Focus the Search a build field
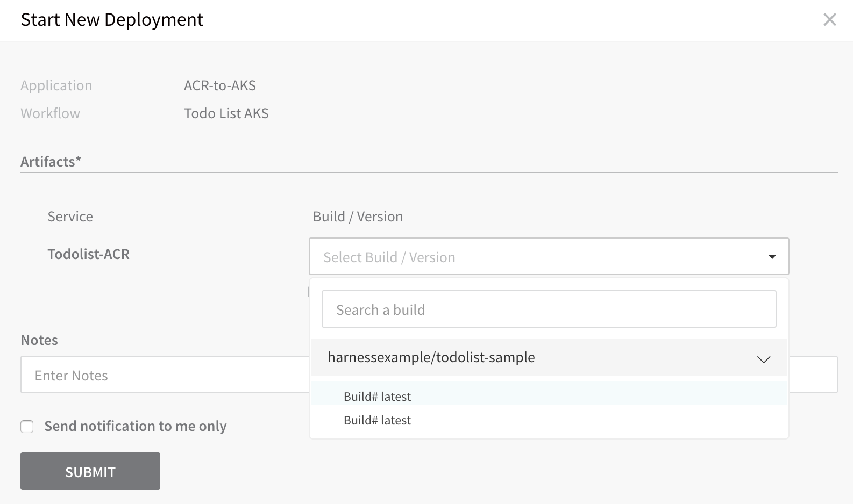The height and width of the screenshot is (504, 853). (549, 309)
